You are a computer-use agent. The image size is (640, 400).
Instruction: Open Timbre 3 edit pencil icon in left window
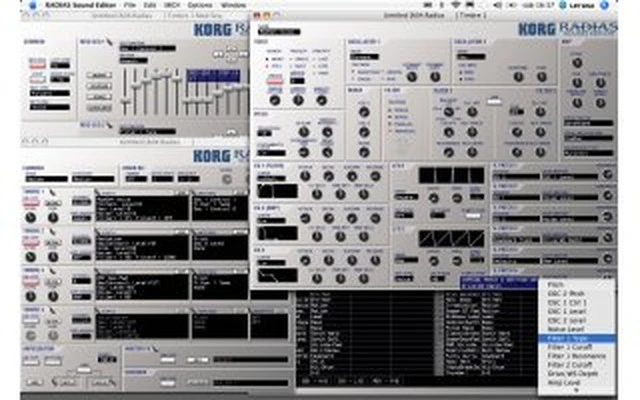(x=53, y=271)
